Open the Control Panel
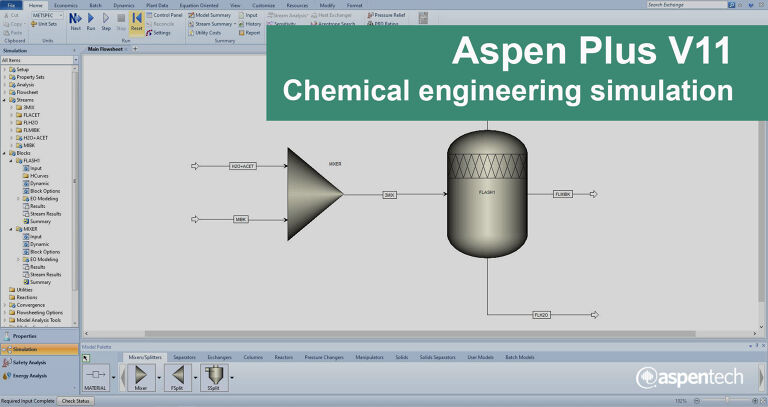Image resolution: width=768 pixels, height=407 pixels. 164,15
